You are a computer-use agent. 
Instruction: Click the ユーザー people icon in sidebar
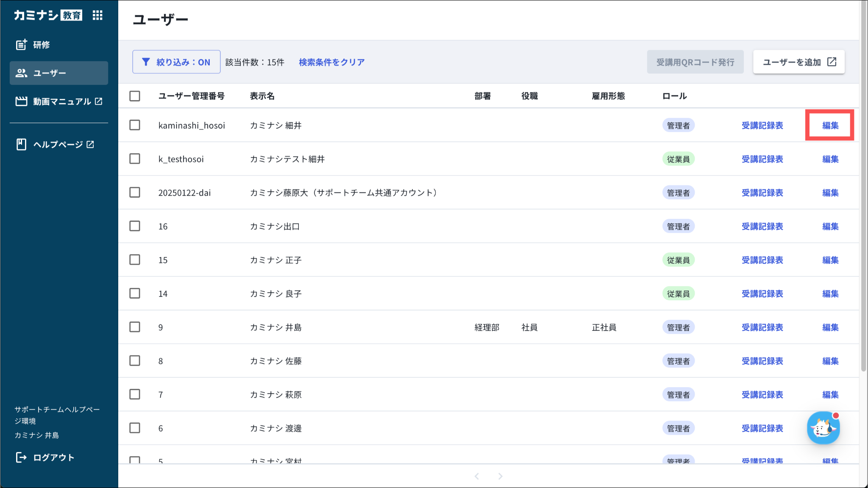[x=21, y=73]
